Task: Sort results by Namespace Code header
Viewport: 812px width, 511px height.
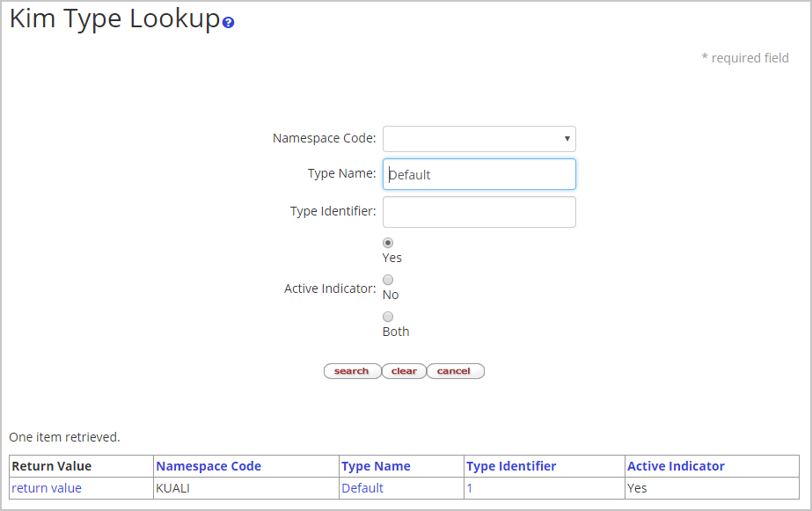Action: coord(208,466)
